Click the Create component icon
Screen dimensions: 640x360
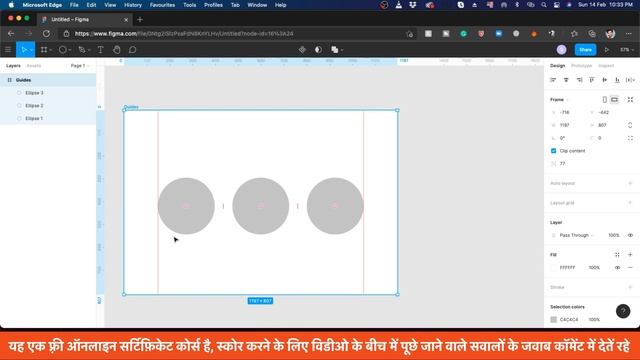(302, 50)
